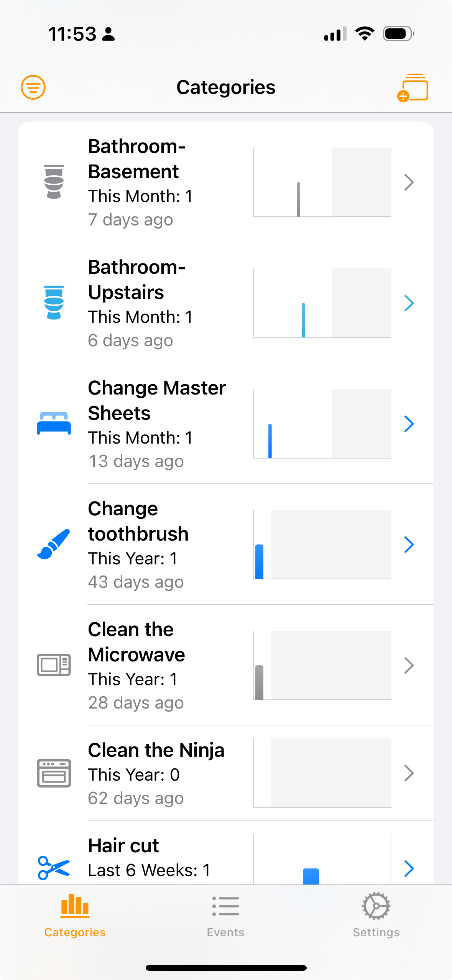Open the Change toothbrush category title
Screen dimensions: 452x980
(x=138, y=521)
